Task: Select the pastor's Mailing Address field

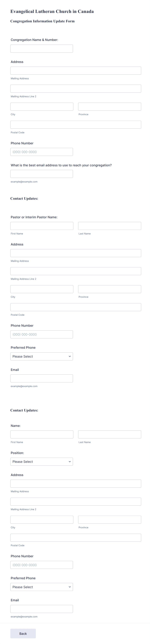Action: point(75,253)
